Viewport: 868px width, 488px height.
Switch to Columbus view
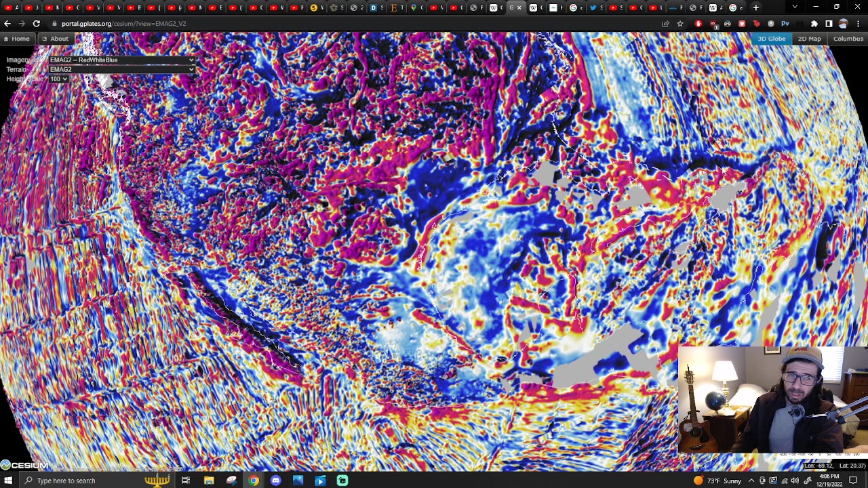(848, 39)
